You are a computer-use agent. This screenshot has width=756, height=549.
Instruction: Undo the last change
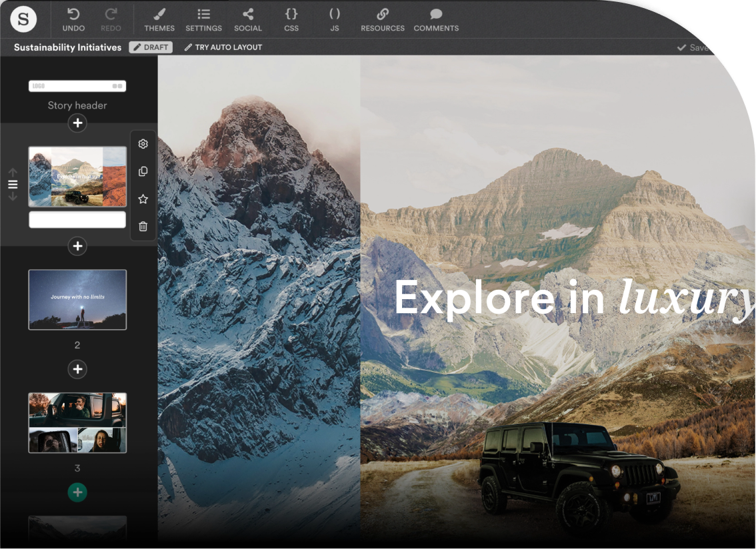coord(73,19)
